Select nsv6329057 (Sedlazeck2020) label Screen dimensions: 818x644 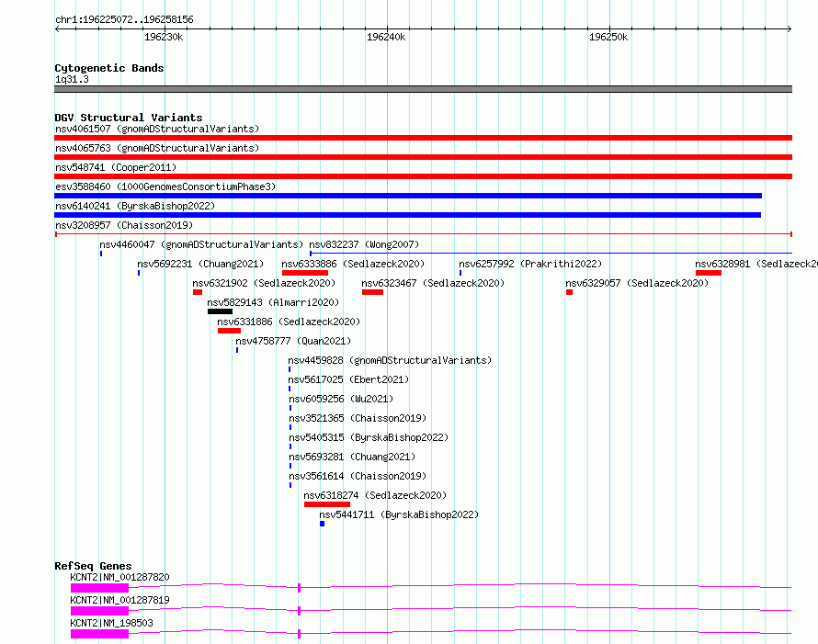[x=637, y=283]
